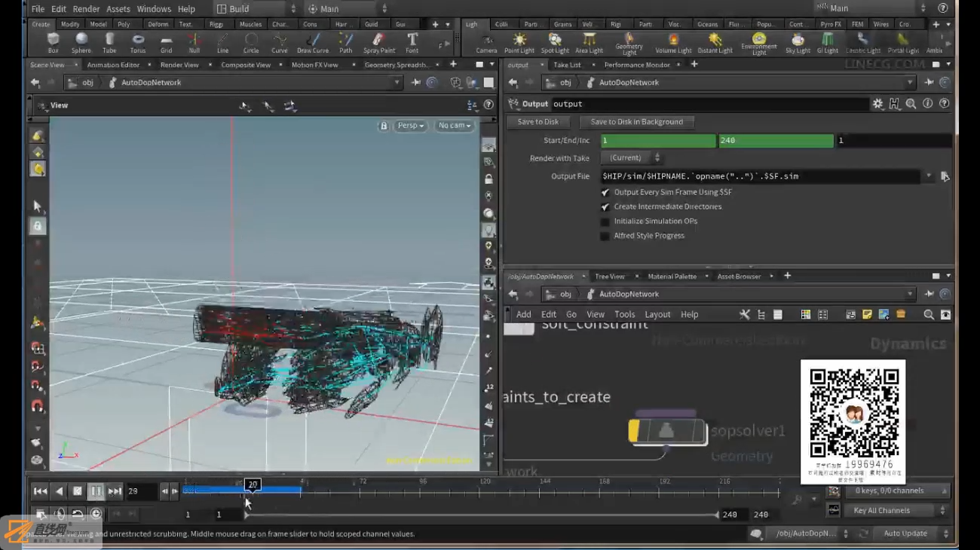980x550 pixels.
Task: Switch to the Take List tab
Action: (x=567, y=66)
